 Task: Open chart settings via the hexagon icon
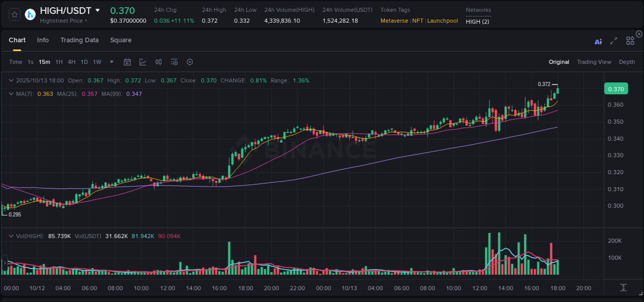(x=190, y=61)
